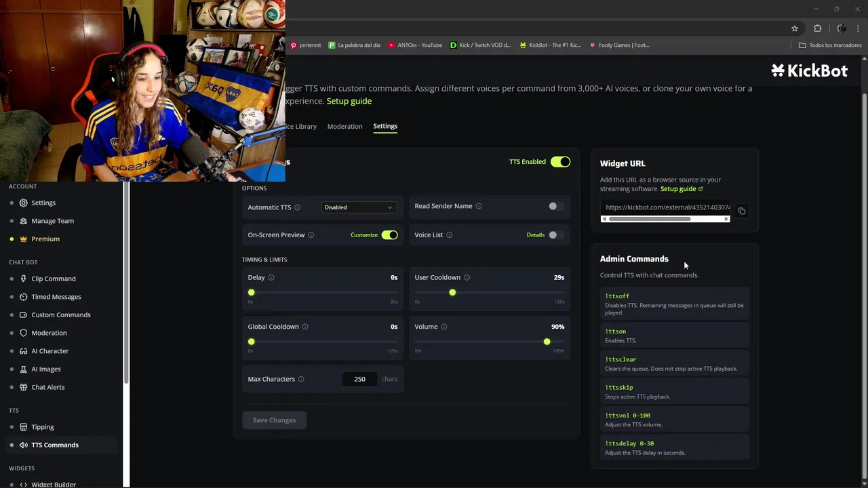Click the Volume slider handle
This screenshot has width=868, height=488.
click(x=547, y=342)
